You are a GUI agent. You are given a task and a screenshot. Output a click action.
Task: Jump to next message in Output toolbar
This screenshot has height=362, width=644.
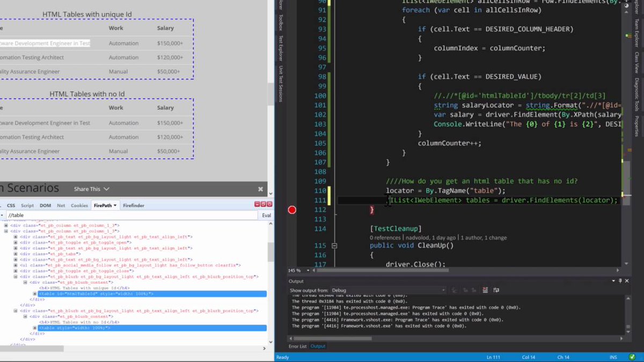pos(474,290)
